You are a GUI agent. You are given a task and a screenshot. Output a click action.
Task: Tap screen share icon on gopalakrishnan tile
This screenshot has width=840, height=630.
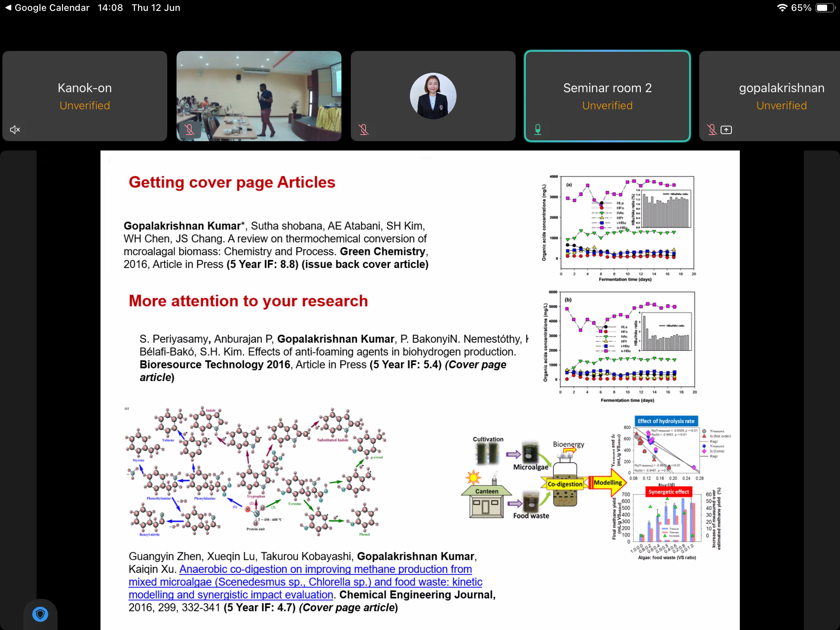tap(726, 130)
